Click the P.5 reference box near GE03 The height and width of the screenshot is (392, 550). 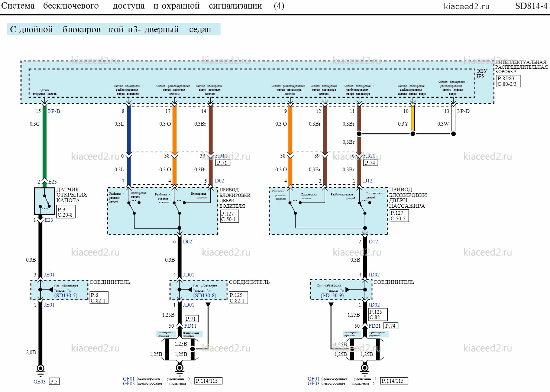(x=54, y=382)
